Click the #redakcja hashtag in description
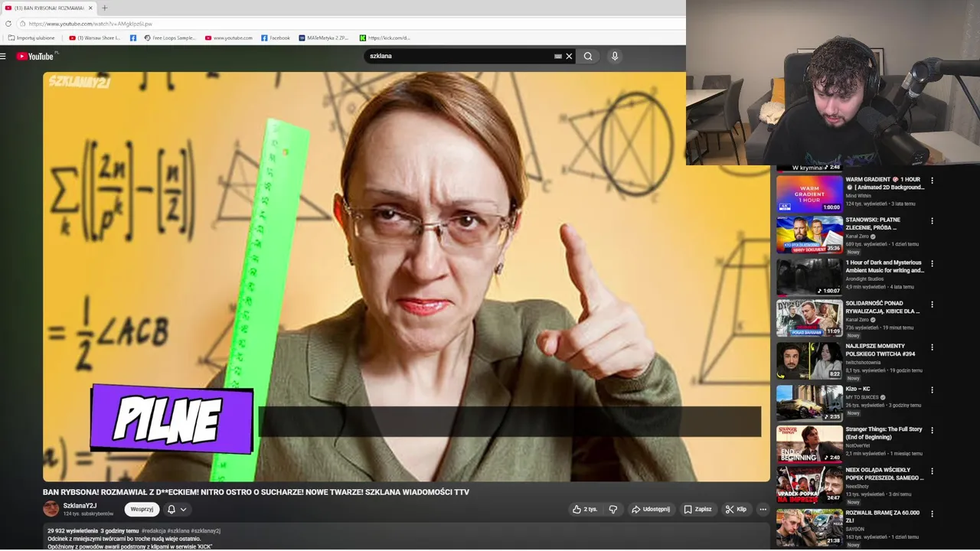The height and width of the screenshot is (551, 980). point(153,530)
